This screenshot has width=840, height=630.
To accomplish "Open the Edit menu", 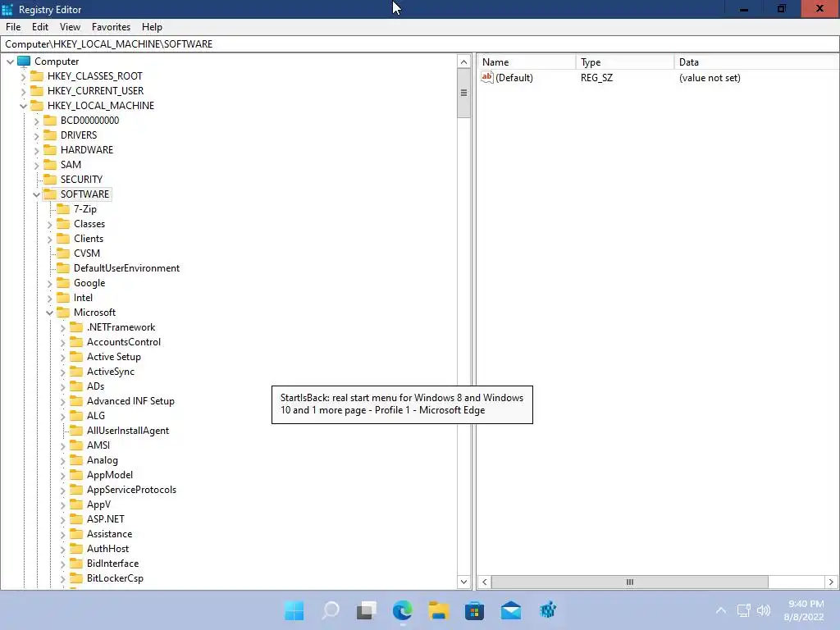I will (x=40, y=27).
